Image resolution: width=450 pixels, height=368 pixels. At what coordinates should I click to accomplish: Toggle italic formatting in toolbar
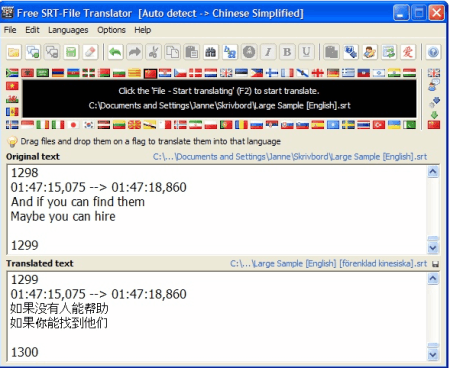pyautogui.click(x=268, y=52)
